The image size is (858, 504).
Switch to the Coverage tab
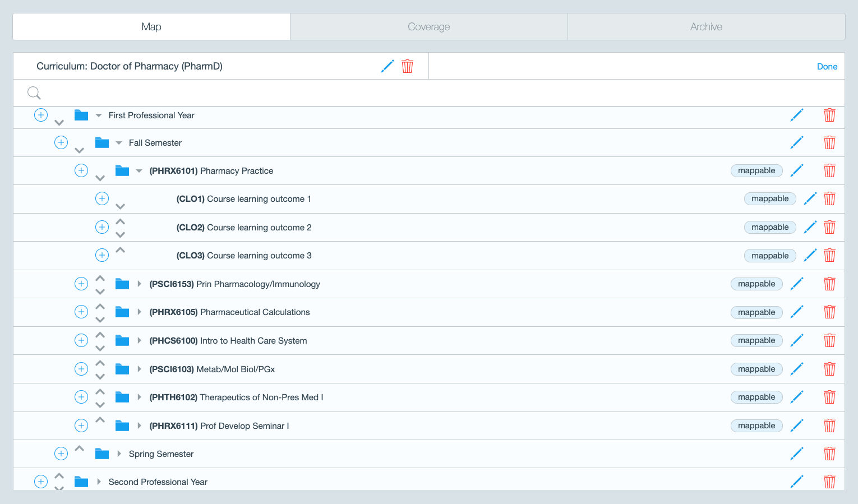point(429,27)
